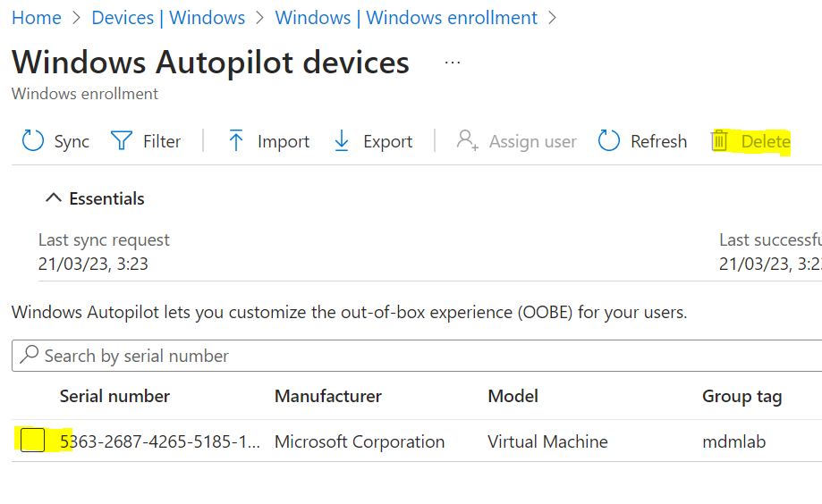
Task: Click the Delete trash can icon
Action: point(720,141)
